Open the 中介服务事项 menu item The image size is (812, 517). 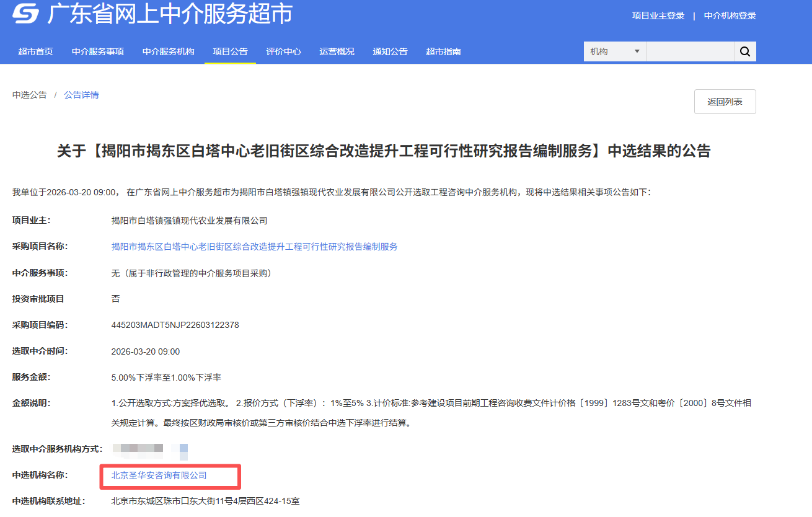point(98,51)
